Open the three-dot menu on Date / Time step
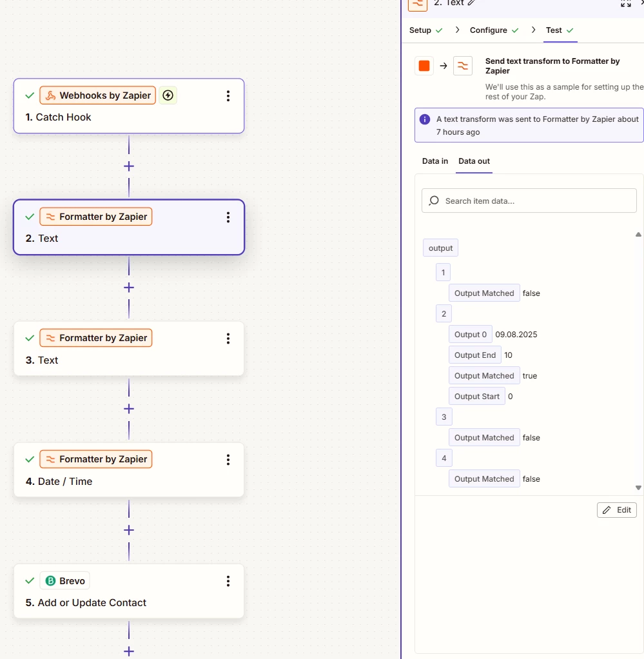Viewport: 644px width, 659px height. [x=228, y=460]
